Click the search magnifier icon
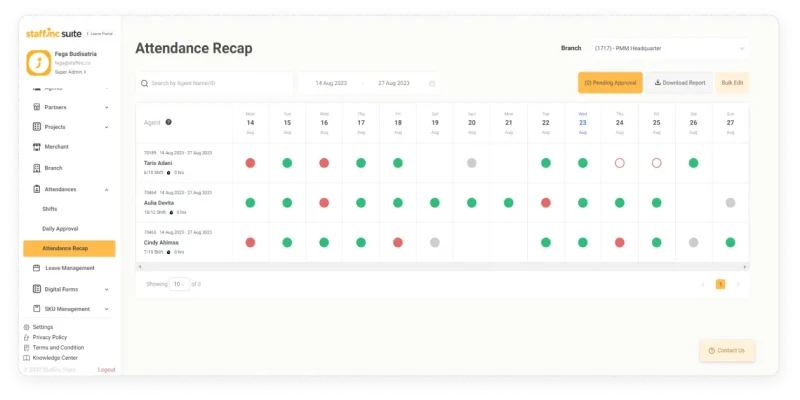Screen dimensions: 800x400 coord(144,83)
